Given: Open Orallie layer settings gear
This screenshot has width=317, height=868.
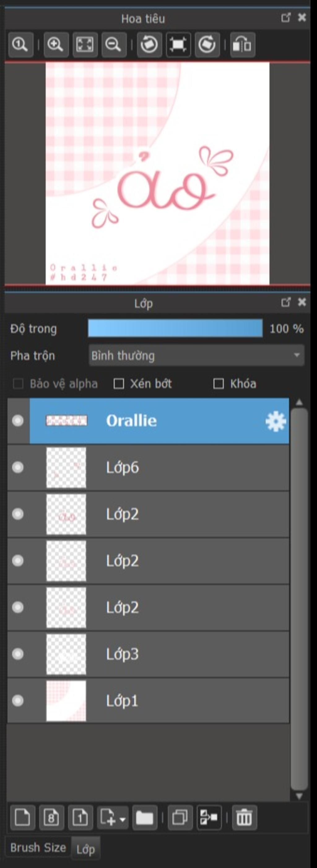Looking at the screenshot, I should tap(276, 421).
